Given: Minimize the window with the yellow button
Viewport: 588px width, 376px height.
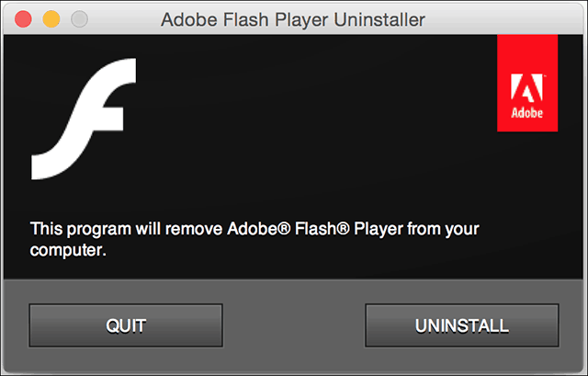Looking at the screenshot, I should (x=51, y=19).
